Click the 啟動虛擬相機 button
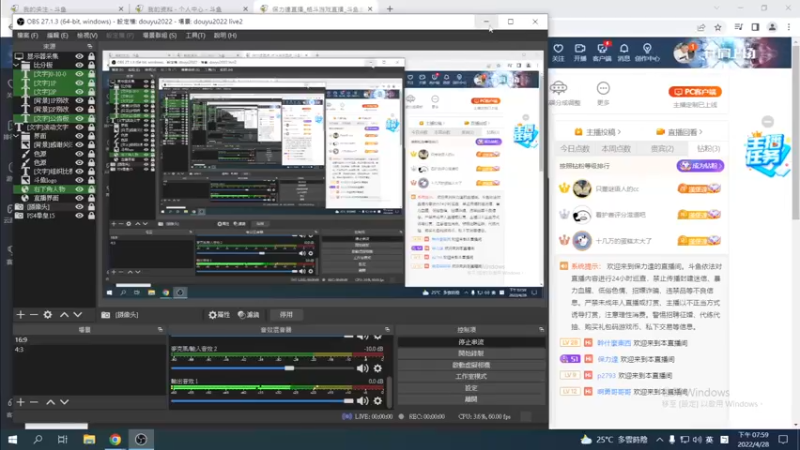Image resolution: width=800 pixels, height=450 pixels. coord(471,365)
